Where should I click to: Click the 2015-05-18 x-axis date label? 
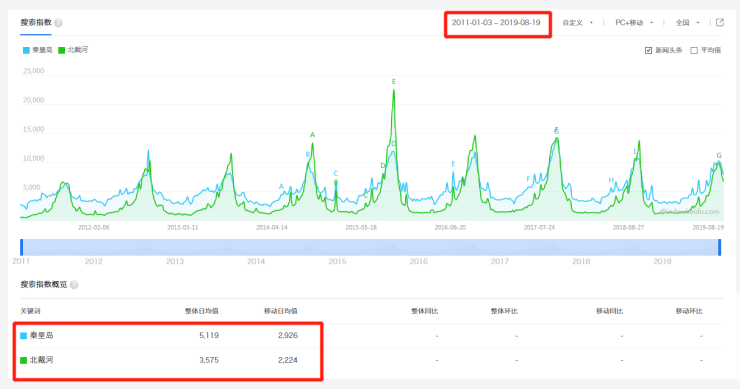point(361,228)
